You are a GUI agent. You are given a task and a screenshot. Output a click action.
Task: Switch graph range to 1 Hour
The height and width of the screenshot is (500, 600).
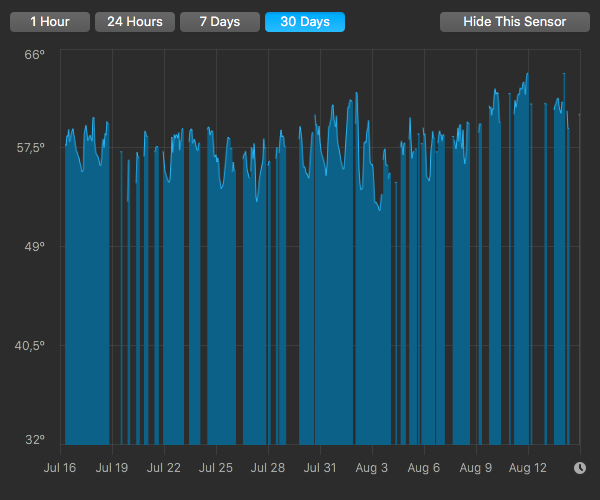[x=50, y=22]
